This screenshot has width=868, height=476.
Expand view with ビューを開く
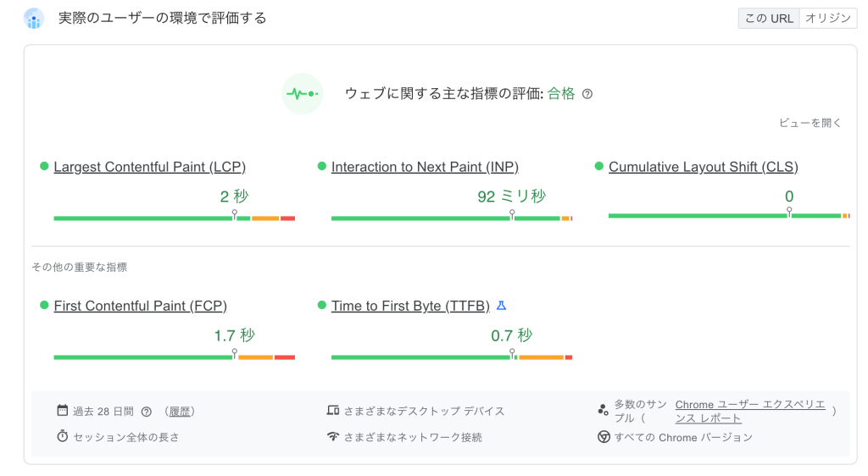810,123
